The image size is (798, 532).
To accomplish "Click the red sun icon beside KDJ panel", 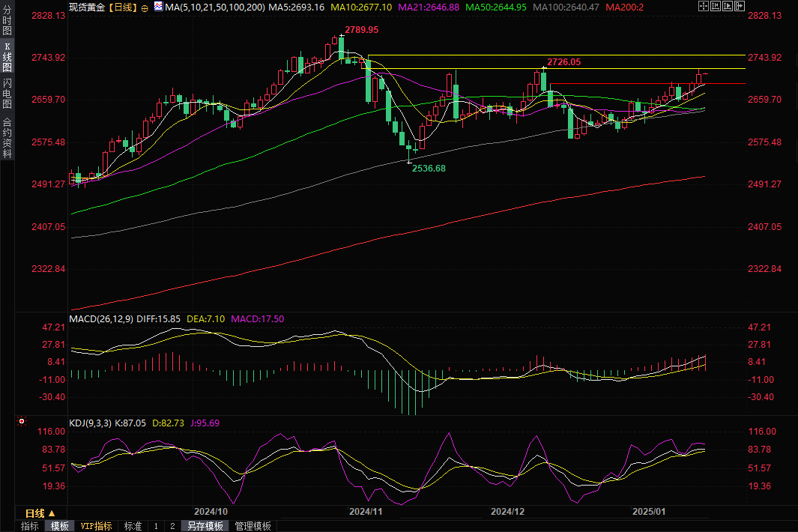I will tap(20, 422).
